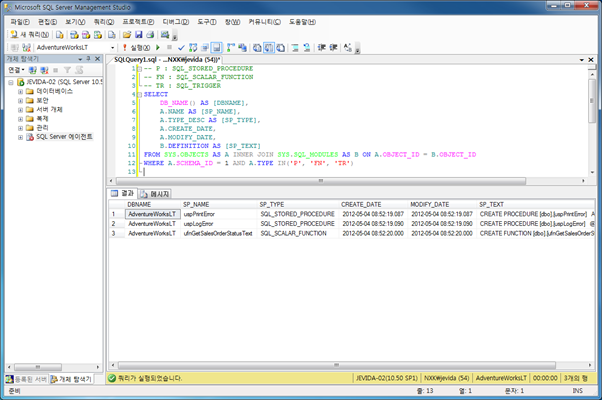This screenshot has height=400, width=602.
Task: Select the uspLogError cell in results
Action: 218,224
